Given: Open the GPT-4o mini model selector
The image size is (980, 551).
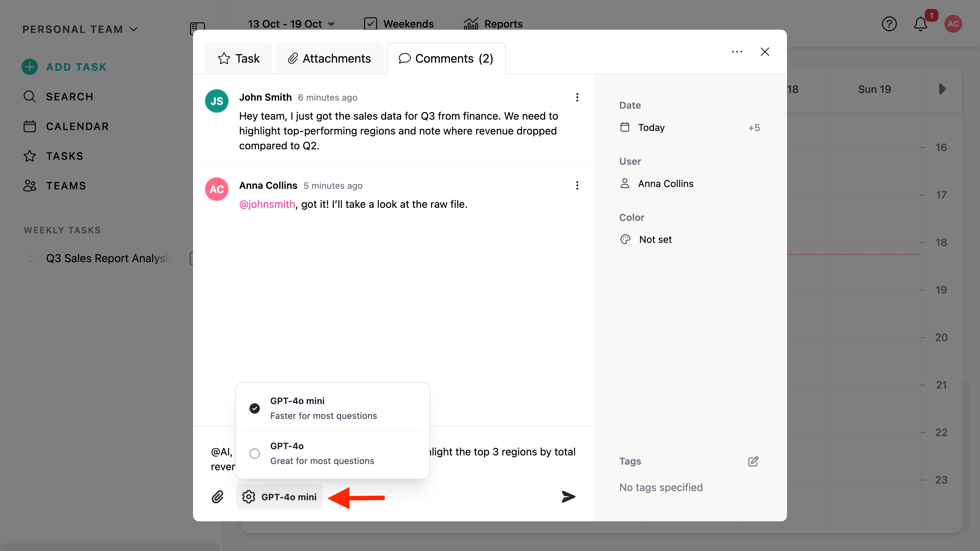Looking at the screenshot, I should tap(280, 497).
